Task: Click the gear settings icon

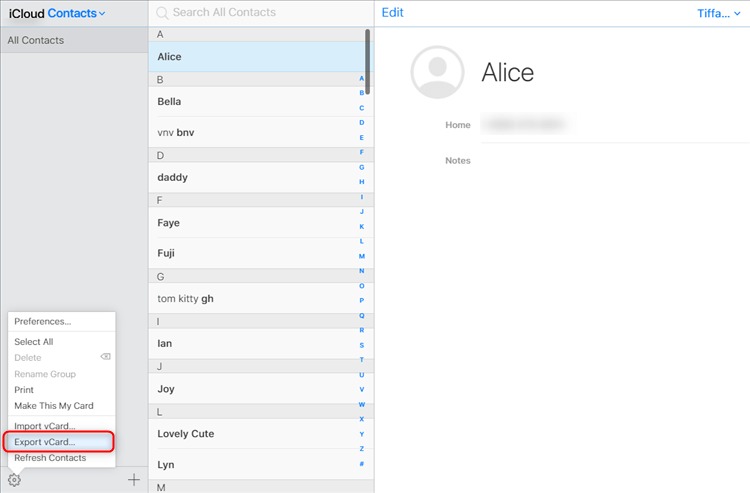Action: pyautogui.click(x=14, y=480)
